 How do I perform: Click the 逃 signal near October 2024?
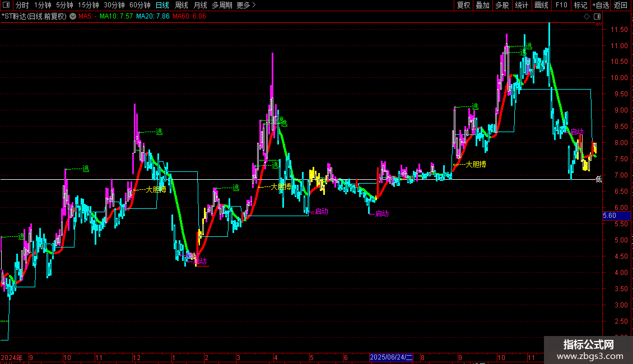click(86, 169)
